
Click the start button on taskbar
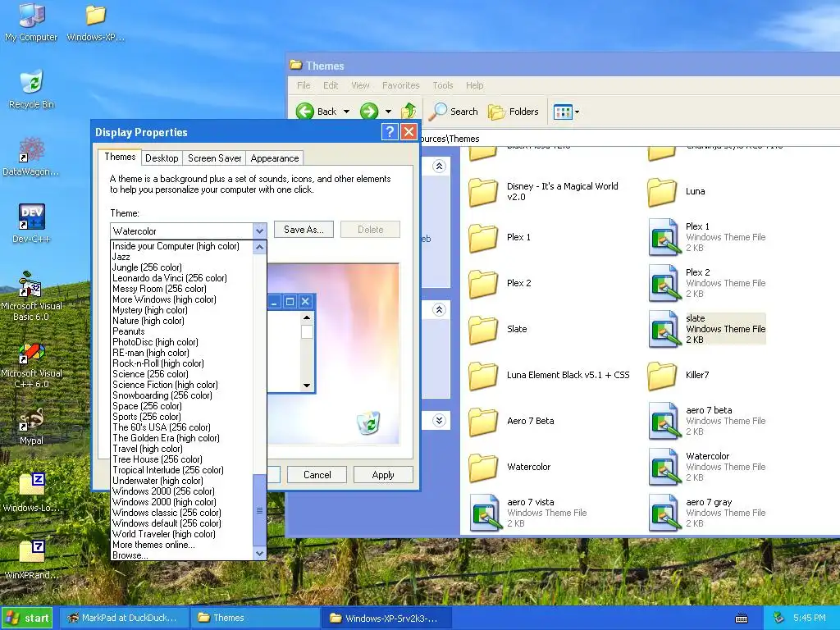point(27,619)
